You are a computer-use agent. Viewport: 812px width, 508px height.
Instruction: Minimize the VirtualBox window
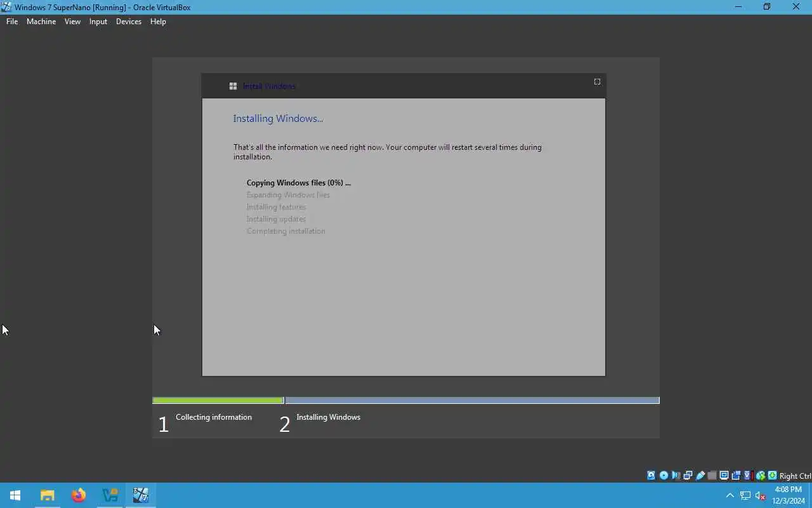tap(738, 7)
